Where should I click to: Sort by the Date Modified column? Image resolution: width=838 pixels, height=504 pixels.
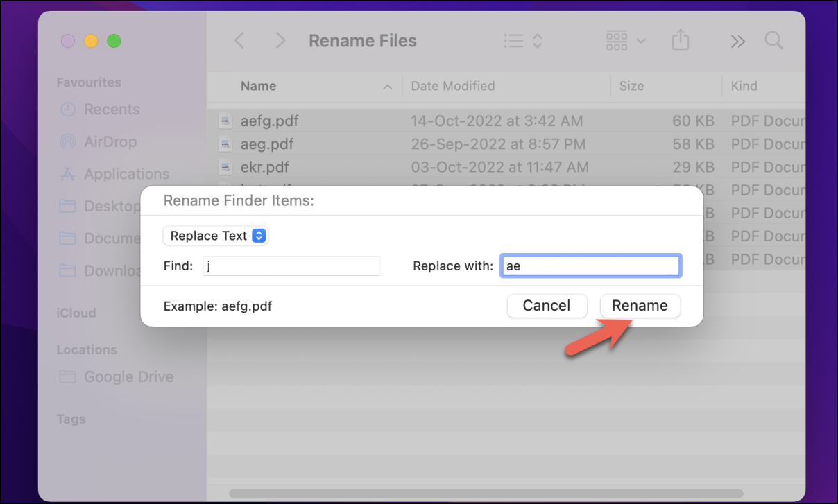(x=452, y=86)
